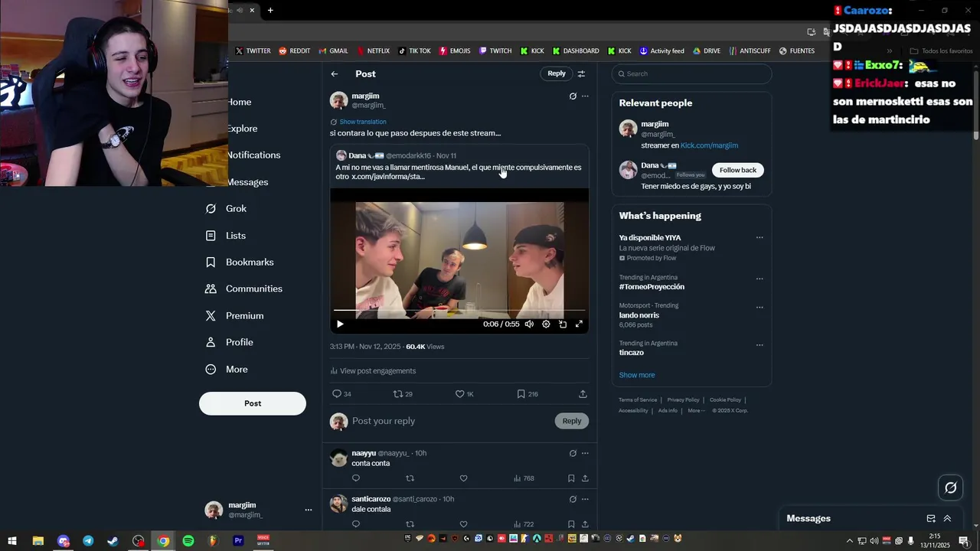Viewport: 980px width, 551px height.
Task: Click Reply button in post header
Action: [557, 73]
